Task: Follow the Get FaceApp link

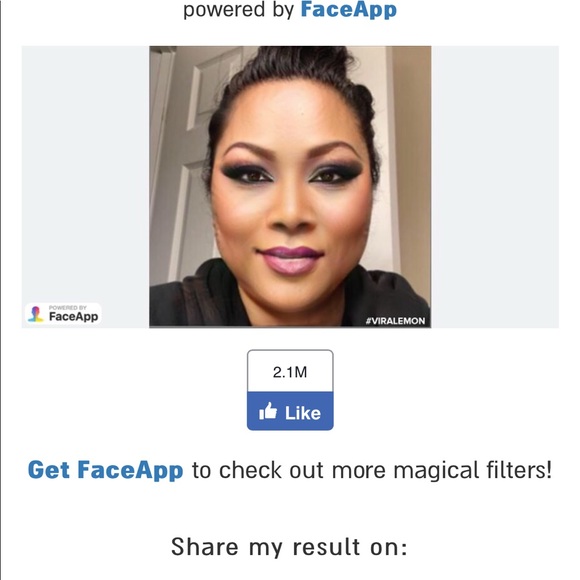Action: 105,470
